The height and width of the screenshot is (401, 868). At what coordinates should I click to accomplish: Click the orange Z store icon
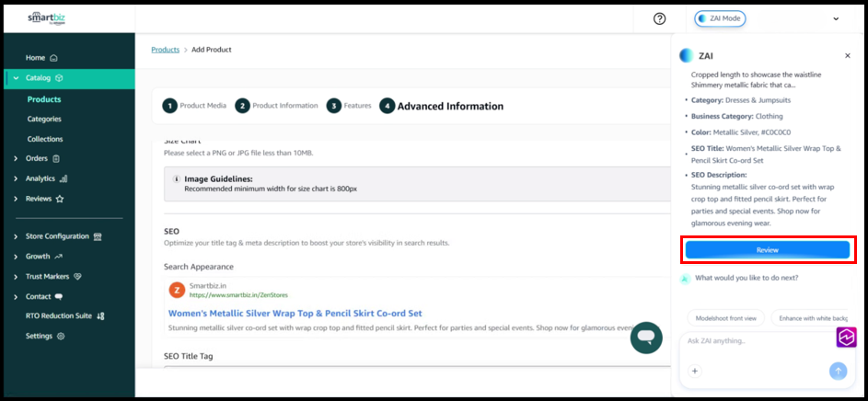tap(176, 290)
